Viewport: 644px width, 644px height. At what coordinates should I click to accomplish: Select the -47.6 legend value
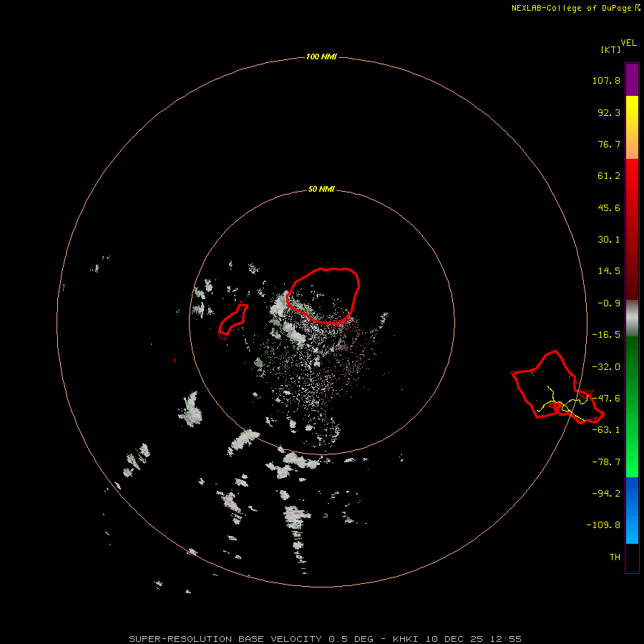(606, 399)
